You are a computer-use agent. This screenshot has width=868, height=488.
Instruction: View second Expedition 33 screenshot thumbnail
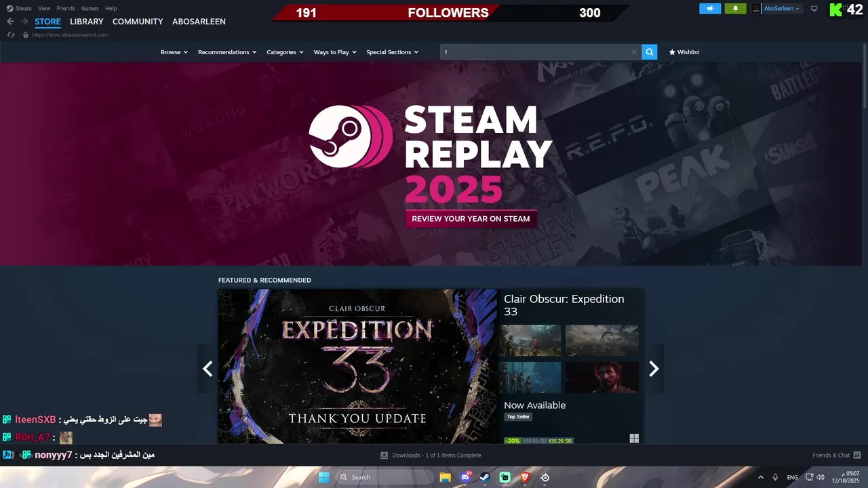pos(602,340)
